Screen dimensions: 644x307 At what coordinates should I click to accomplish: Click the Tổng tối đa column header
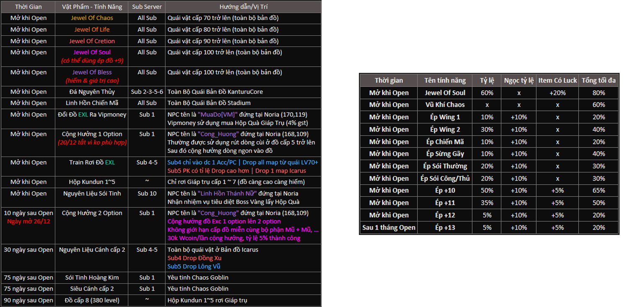coord(599,80)
